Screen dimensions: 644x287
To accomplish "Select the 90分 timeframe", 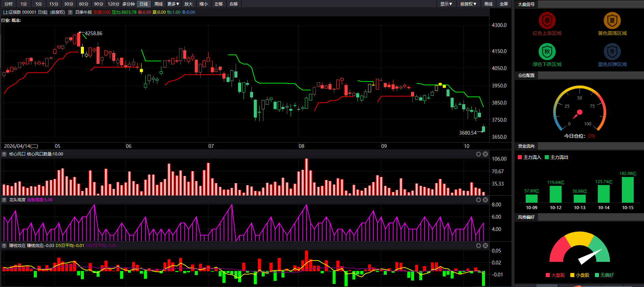I will click(99, 4).
